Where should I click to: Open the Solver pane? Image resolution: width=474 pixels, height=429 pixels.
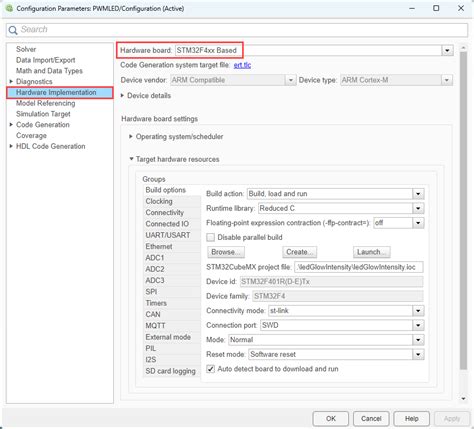coord(26,49)
